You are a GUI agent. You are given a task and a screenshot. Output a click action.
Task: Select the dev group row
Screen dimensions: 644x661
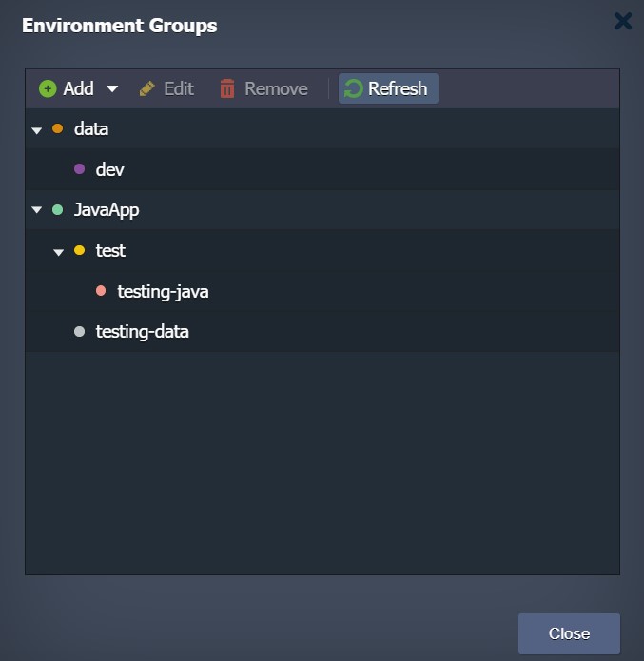[322, 169]
